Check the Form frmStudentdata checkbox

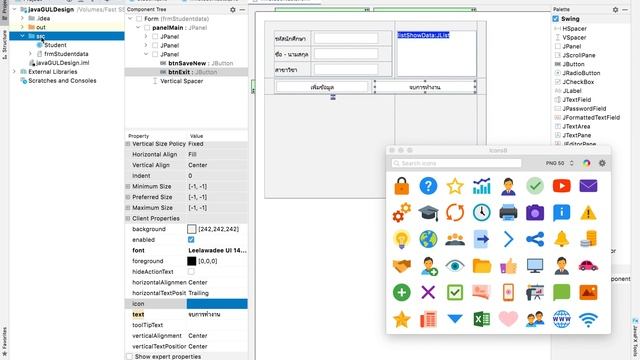tap(139, 19)
